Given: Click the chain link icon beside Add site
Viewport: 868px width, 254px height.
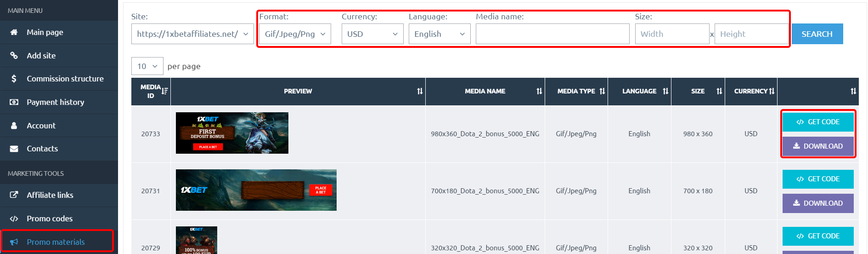Looking at the screenshot, I should [x=14, y=56].
